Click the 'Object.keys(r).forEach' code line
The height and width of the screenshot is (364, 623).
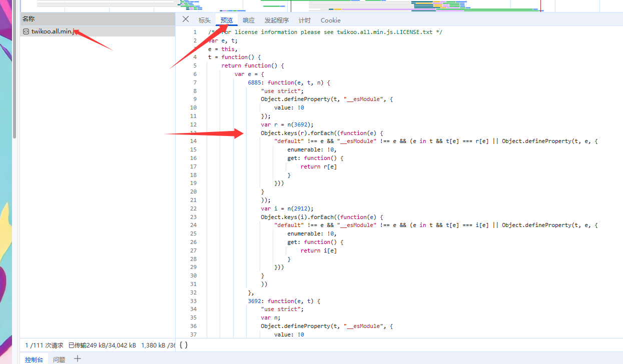[321, 133]
